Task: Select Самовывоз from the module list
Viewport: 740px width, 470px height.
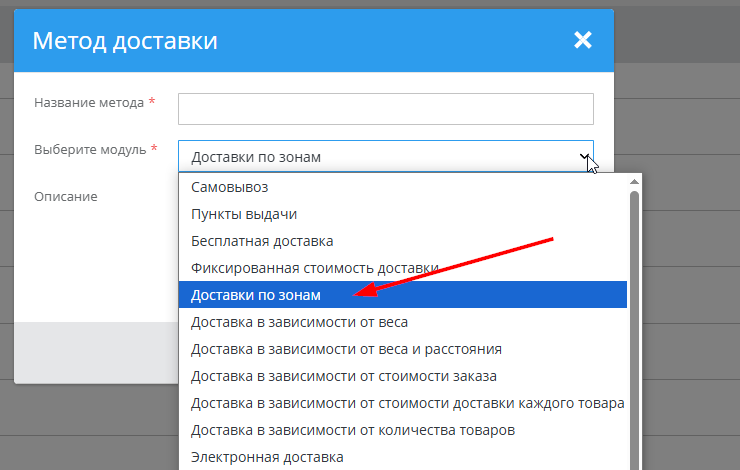Action: pos(230,187)
